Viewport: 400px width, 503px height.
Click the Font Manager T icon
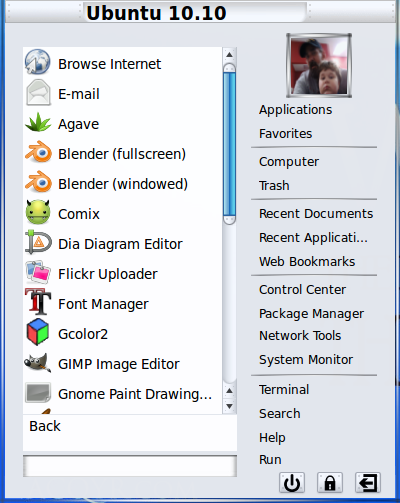point(38,302)
